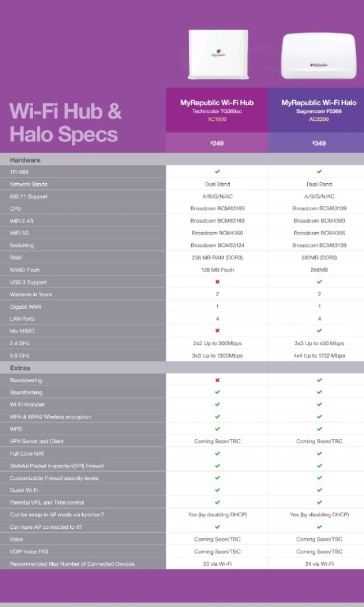Click the Wi-Fi Halo router image
Screen dimensions: 364x607
tap(319, 58)
